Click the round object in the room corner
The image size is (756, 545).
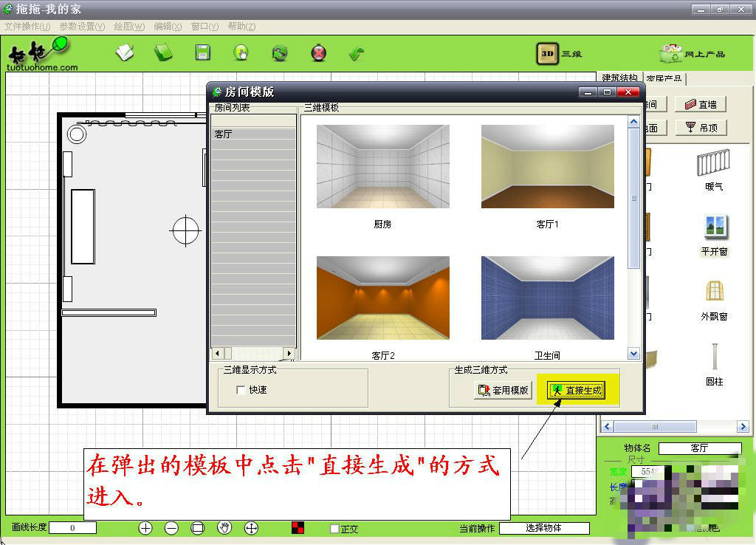(x=77, y=134)
